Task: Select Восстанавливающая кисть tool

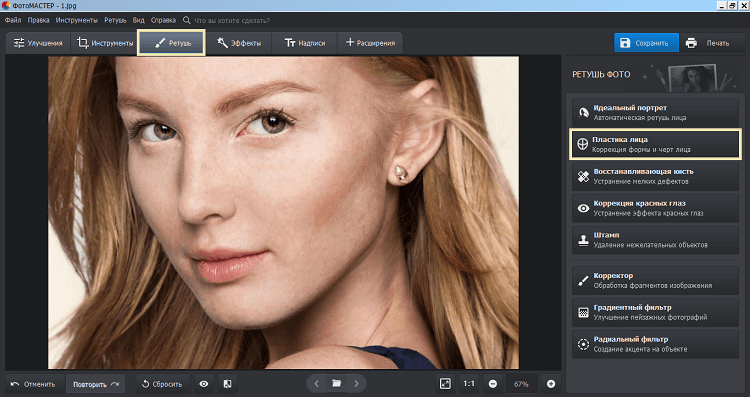Action: click(655, 176)
